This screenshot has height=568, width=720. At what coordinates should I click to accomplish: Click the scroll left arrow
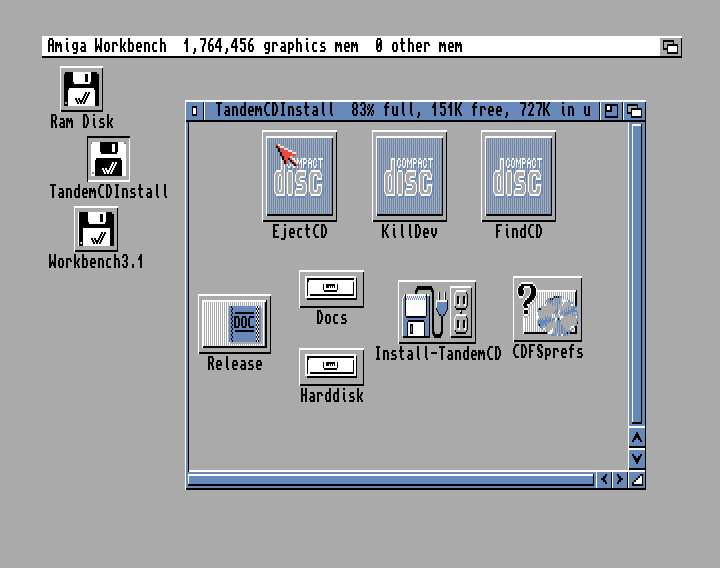point(604,480)
